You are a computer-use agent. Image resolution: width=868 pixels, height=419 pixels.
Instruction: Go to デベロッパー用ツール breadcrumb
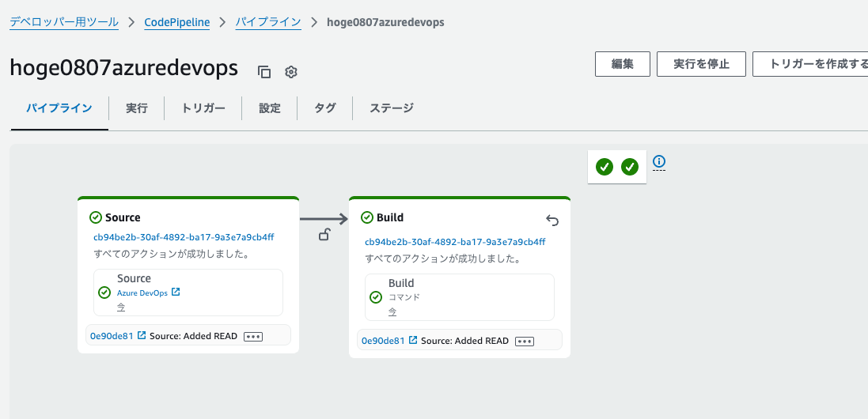tap(64, 22)
